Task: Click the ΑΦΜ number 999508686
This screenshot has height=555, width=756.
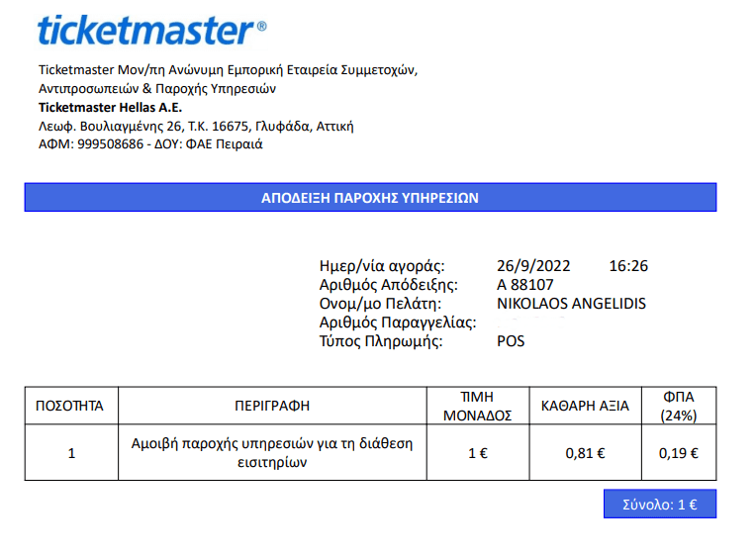Action: (x=112, y=143)
